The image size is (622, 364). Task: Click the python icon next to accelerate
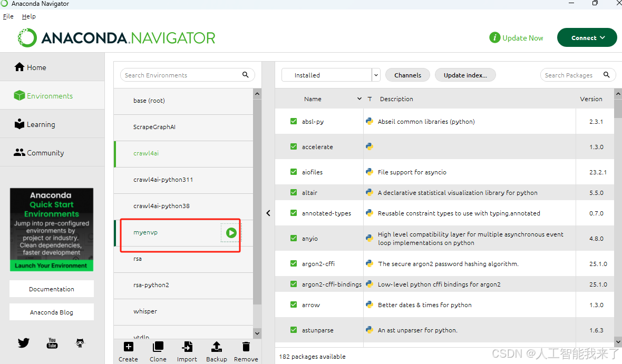pyautogui.click(x=370, y=146)
